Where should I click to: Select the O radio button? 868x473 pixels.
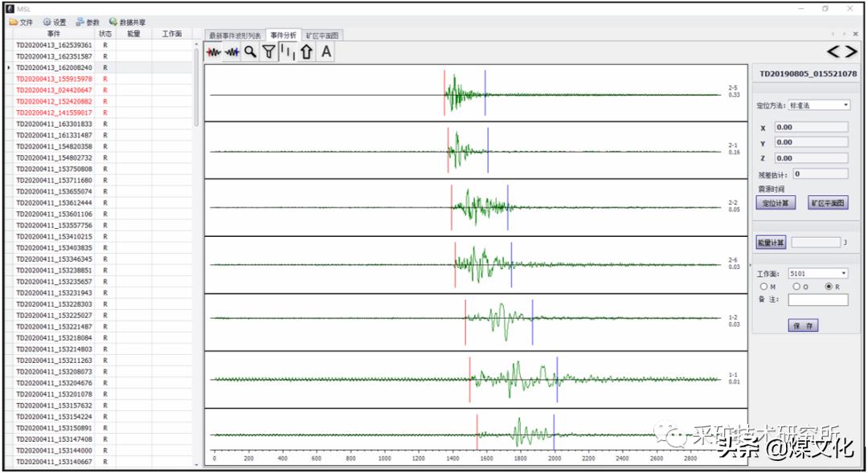point(796,287)
